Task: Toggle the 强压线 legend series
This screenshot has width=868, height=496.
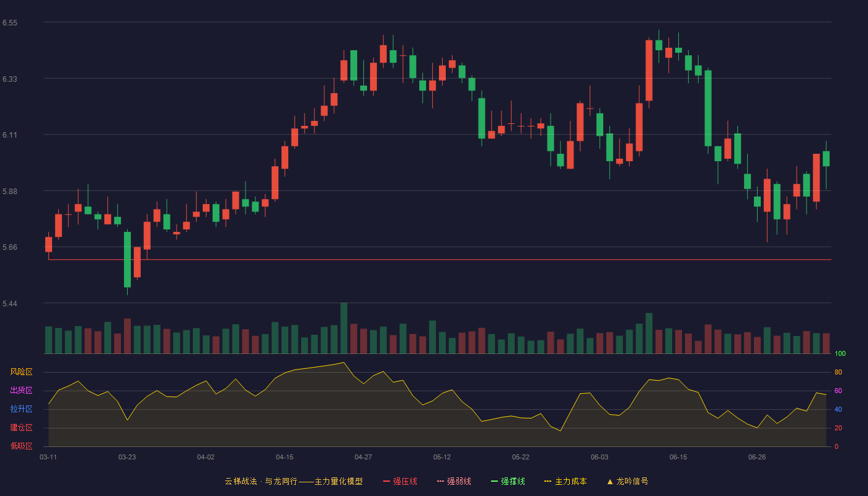Action: coord(400,481)
